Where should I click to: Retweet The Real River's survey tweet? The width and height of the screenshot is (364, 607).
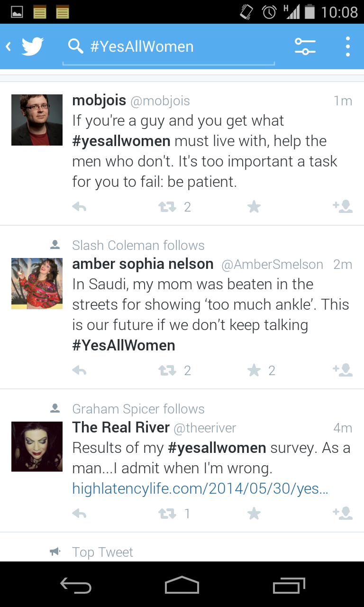click(167, 514)
